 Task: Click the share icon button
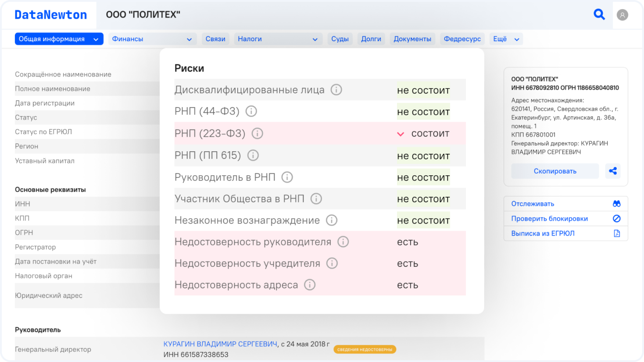click(613, 171)
